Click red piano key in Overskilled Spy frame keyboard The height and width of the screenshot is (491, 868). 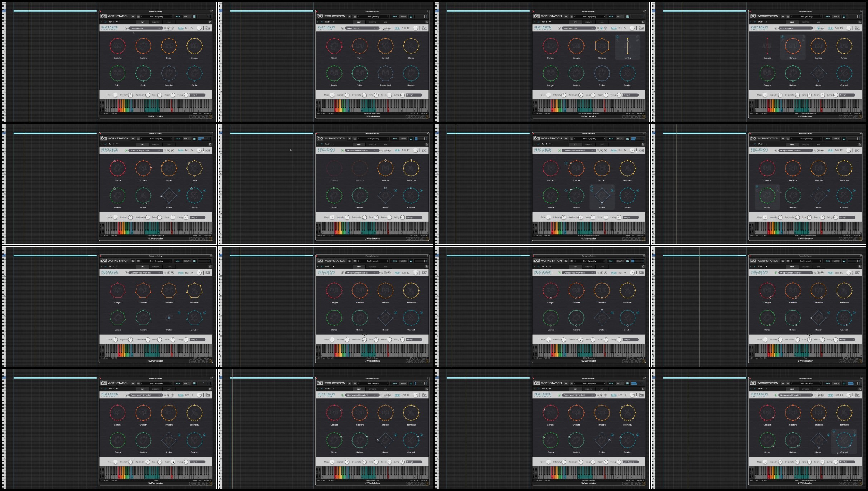[172, 106]
